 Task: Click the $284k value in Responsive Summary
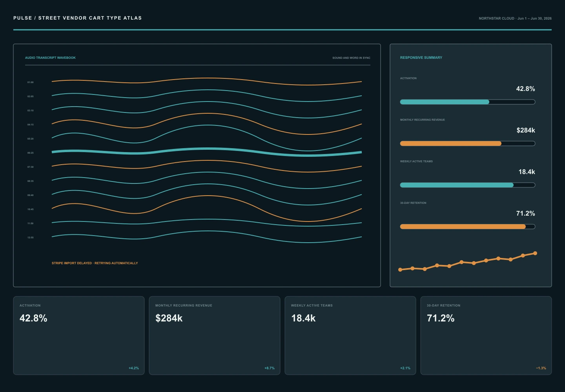point(526,130)
